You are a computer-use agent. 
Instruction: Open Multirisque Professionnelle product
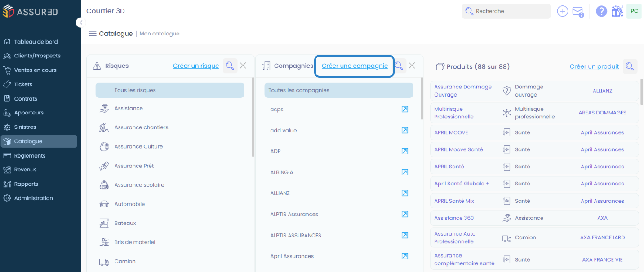coord(454,113)
